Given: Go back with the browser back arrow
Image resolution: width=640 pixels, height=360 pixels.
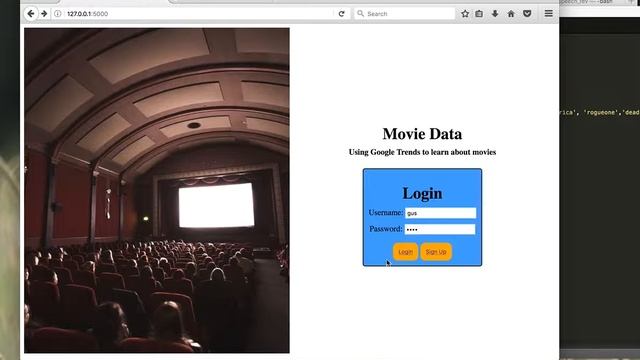Looking at the screenshot, I should click(x=31, y=14).
